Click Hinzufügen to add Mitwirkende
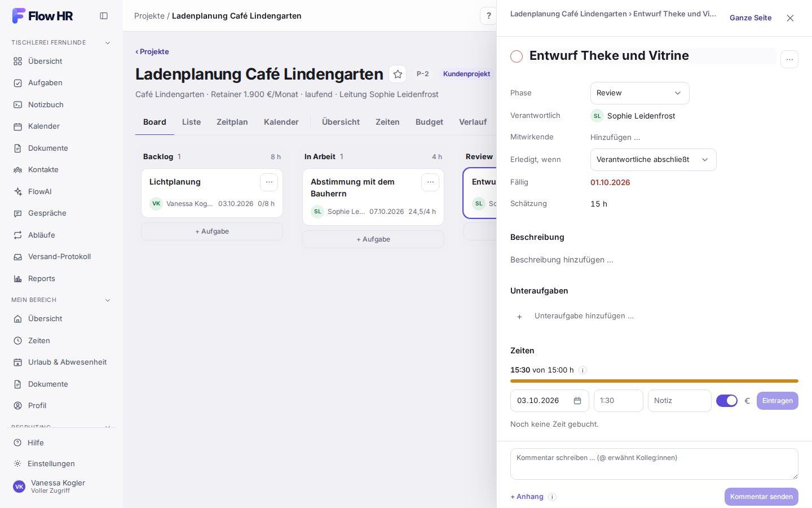Image resolution: width=812 pixels, height=508 pixels. 615,137
